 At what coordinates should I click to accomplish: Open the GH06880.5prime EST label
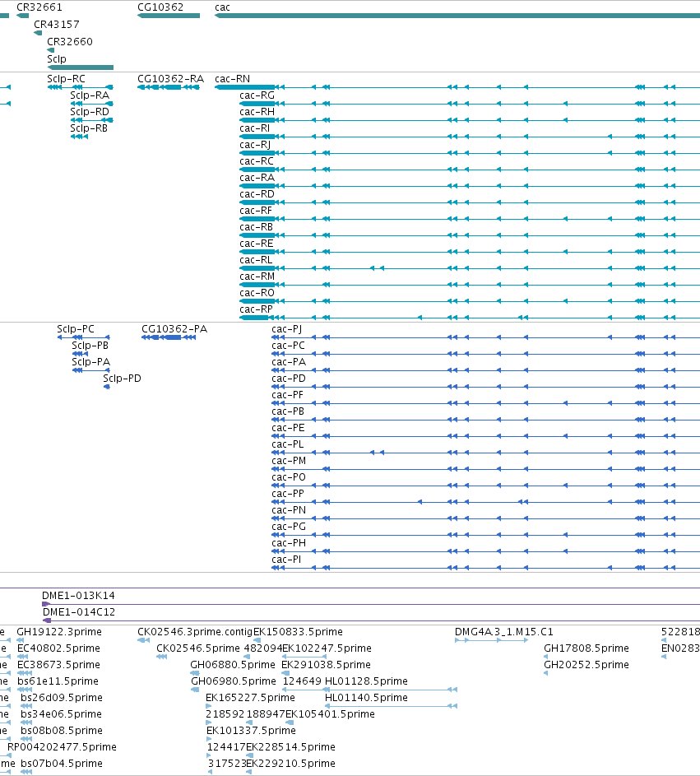(x=233, y=665)
